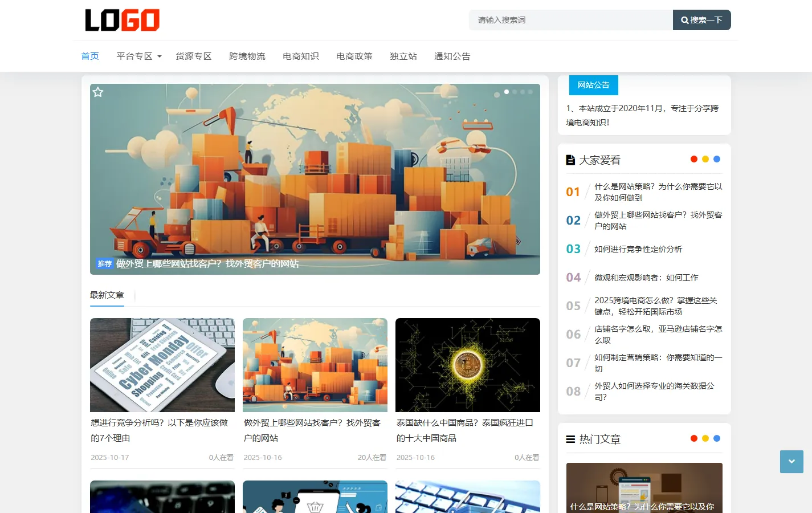Viewport: 812px width, 513px height.
Task: Open ranked item 04 微观和宏观影响者
Action: click(646, 278)
